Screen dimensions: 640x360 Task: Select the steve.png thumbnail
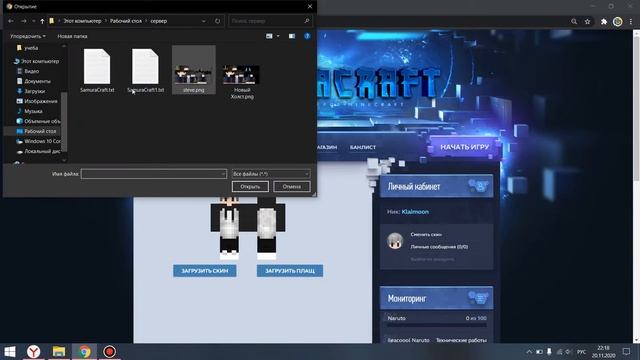click(194, 70)
